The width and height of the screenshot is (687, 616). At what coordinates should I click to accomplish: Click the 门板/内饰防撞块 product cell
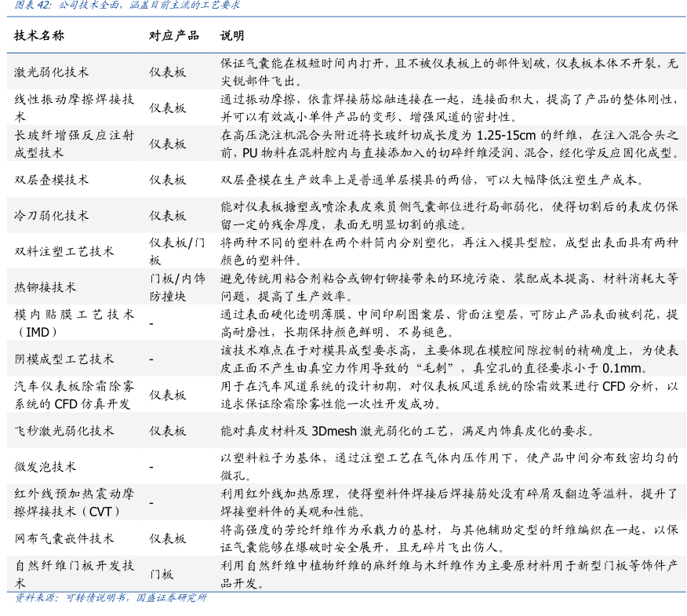177,287
